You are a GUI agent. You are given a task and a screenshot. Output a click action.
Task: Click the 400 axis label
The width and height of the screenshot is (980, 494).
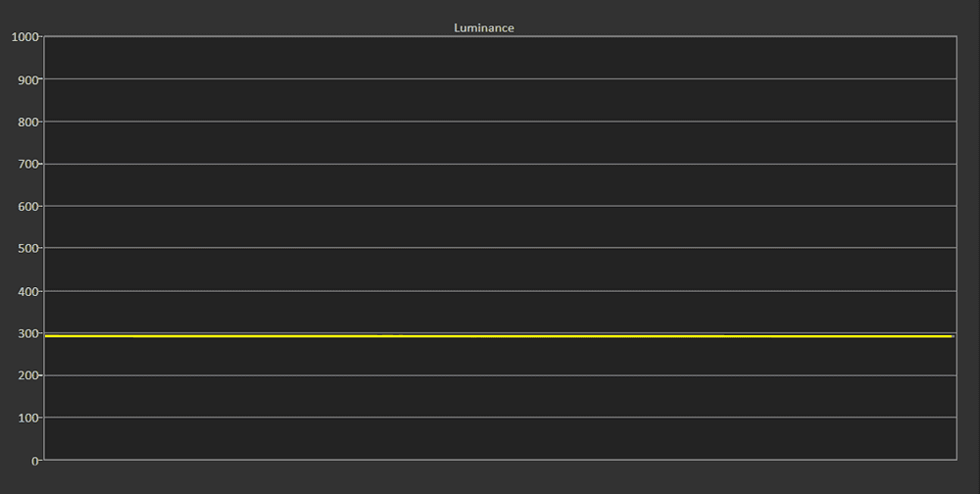(x=28, y=291)
